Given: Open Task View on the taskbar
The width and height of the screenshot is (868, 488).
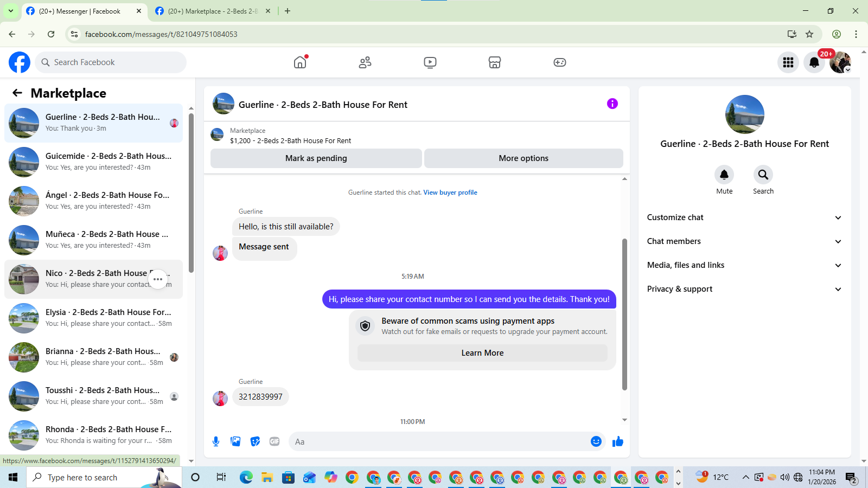Looking at the screenshot, I should tap(221, 477).
